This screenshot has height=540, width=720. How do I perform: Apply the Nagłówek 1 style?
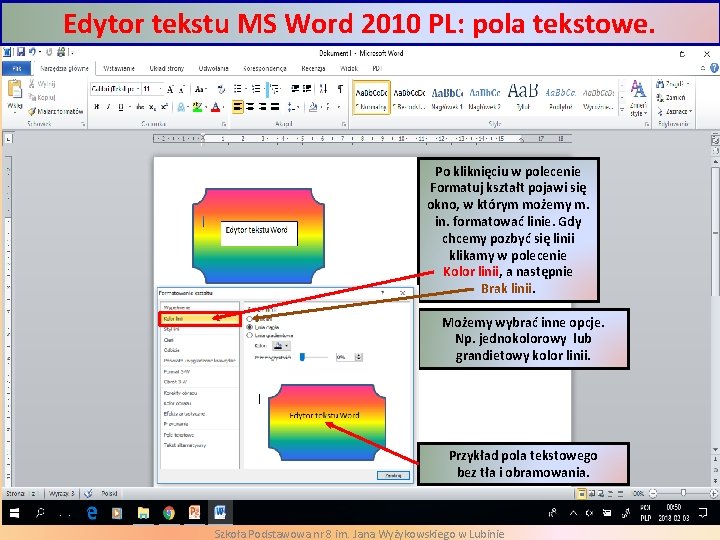(447, 97)
